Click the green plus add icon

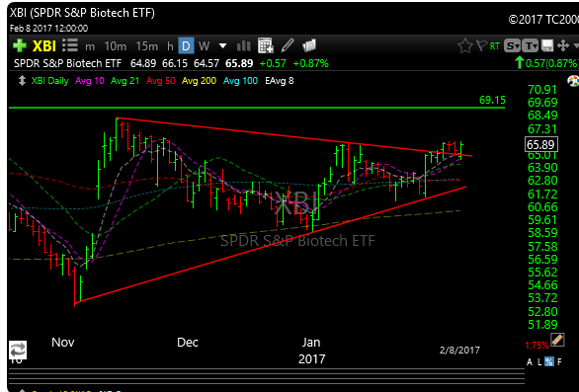20,45
